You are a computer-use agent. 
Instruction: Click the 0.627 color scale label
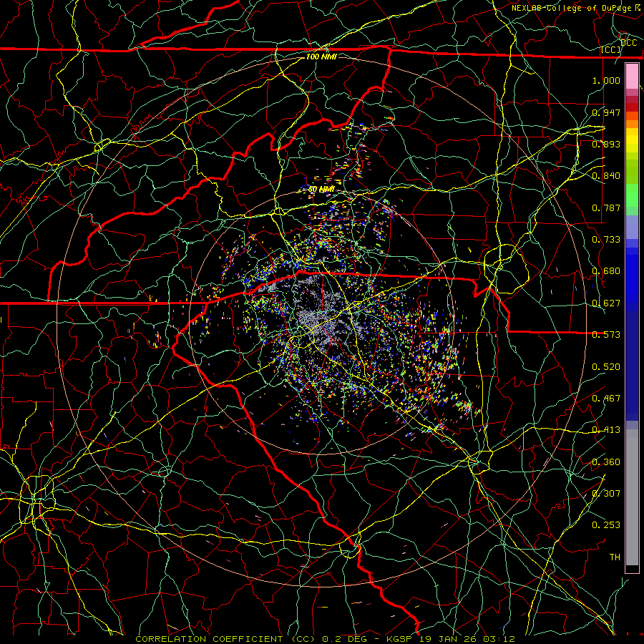click(606, 303)
